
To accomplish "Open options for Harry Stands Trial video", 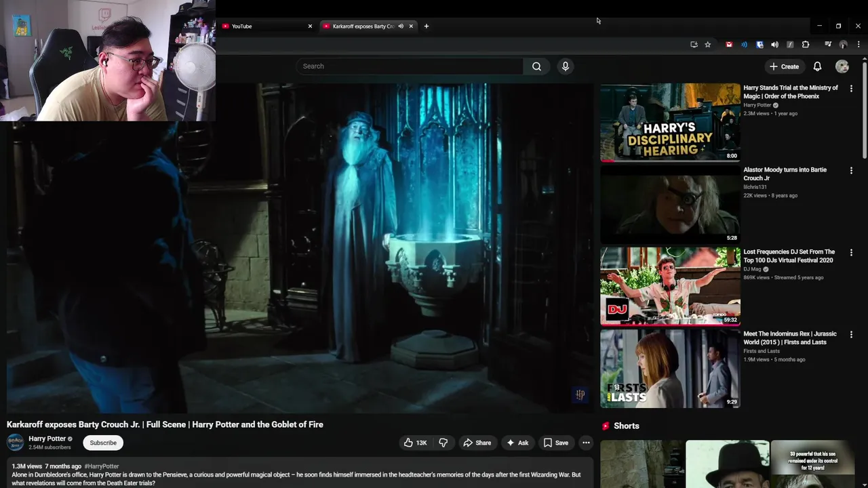I will point(851,89).
